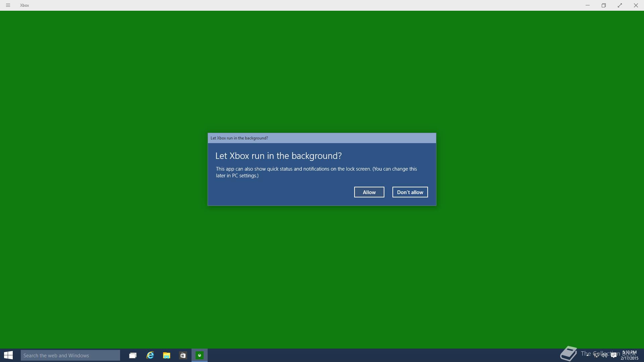Allow Xbox to run in the background
The width and height of the screenshot is (644, 362).
pyautogui.click(x=369, y=192)
